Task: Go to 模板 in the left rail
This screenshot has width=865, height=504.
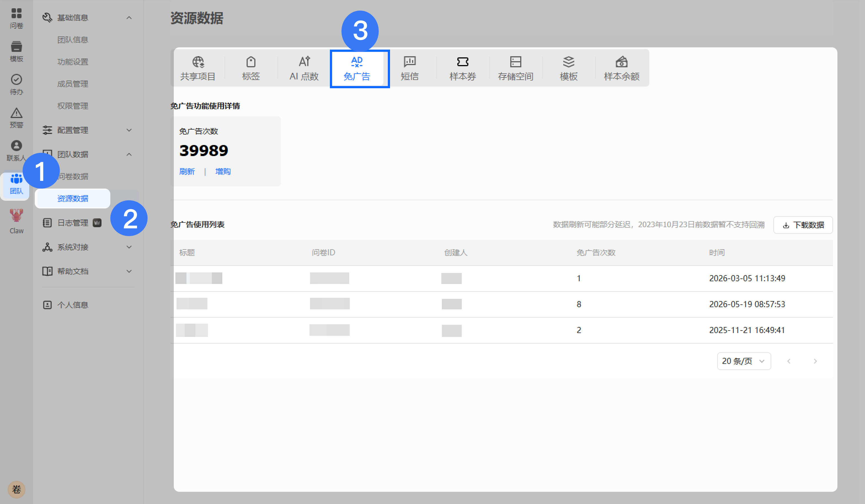Action: point(17,52)
